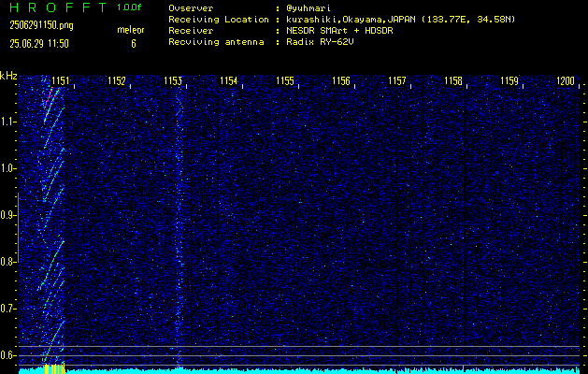Click the Receiver label
Viewport: 588px width, 374px height.
pos(191,31)
